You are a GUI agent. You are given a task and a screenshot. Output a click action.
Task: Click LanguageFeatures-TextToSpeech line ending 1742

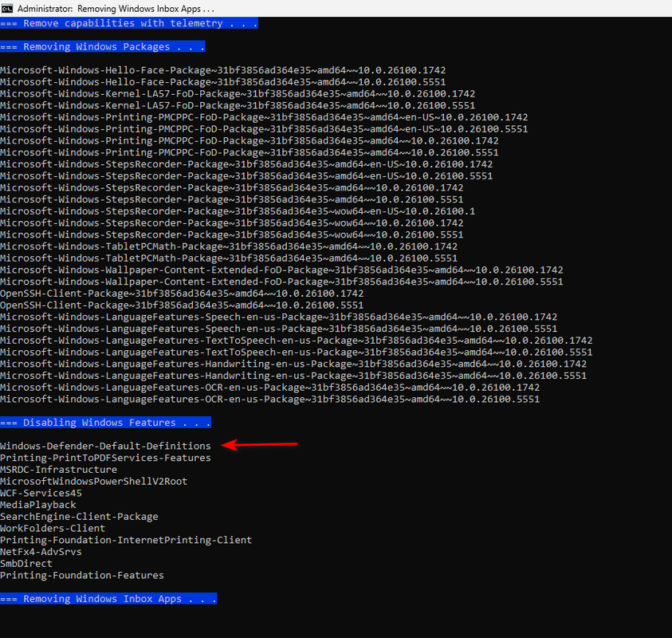coord(297,341)
